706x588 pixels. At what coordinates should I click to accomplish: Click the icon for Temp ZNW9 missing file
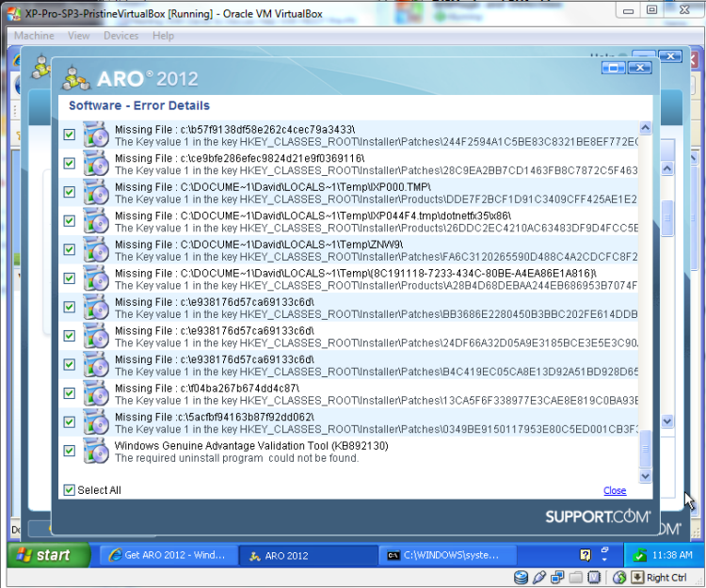point(96,249)
